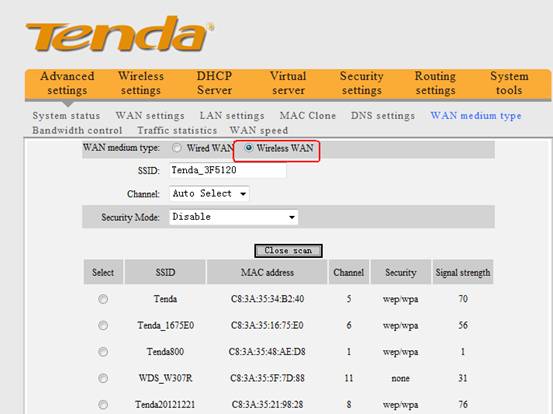Switch to the DHCP Server tab
553x414 pixels.
[x=214, y=83]
